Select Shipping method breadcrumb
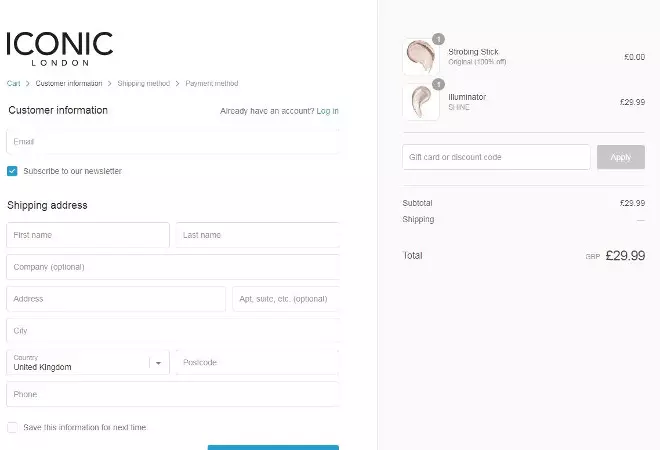The width and height of the screenshot is (660, 450). [x=143, y=83]
